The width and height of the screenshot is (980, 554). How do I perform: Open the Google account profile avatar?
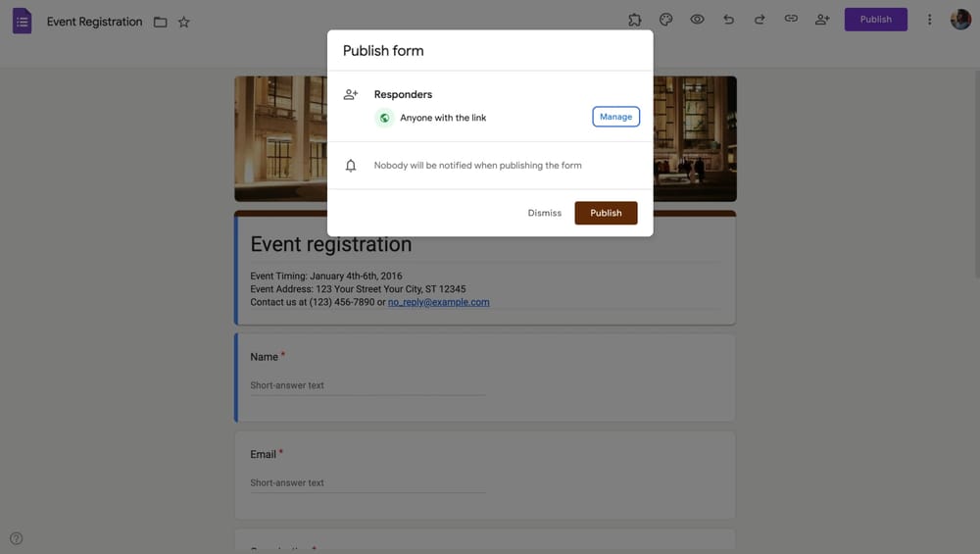pos(960,20)
